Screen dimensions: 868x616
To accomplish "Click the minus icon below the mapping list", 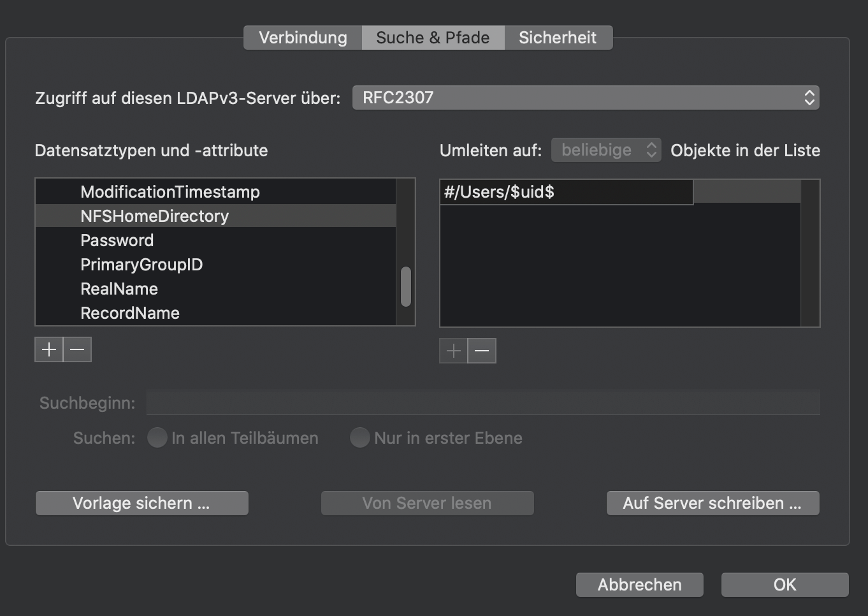I will click(482, 350).
